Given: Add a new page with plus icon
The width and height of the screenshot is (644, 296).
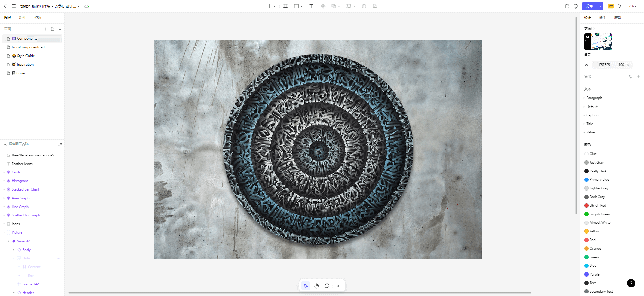Looking at the screenshot, I should [45, 29].
